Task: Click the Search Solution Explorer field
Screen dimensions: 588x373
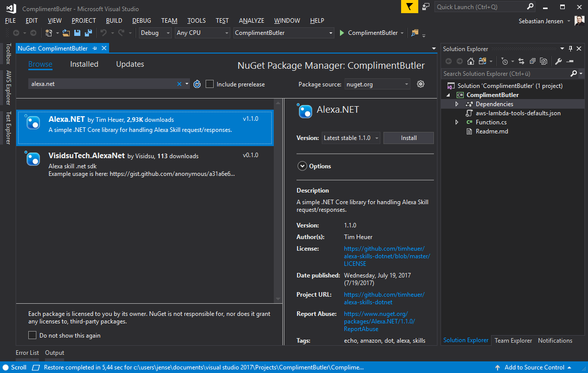Action: point(505,73)
